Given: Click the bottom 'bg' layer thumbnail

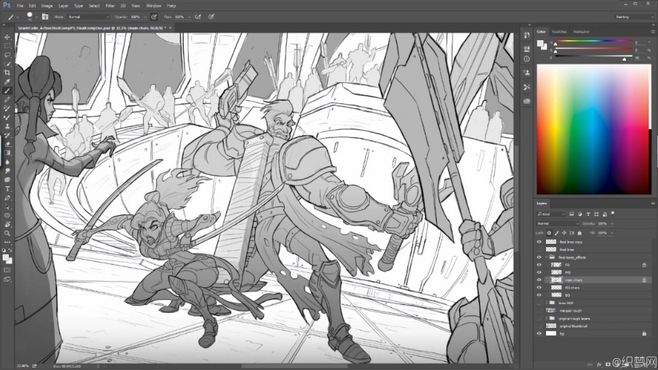Looking at the screenshot, I should tap(551, 334).
